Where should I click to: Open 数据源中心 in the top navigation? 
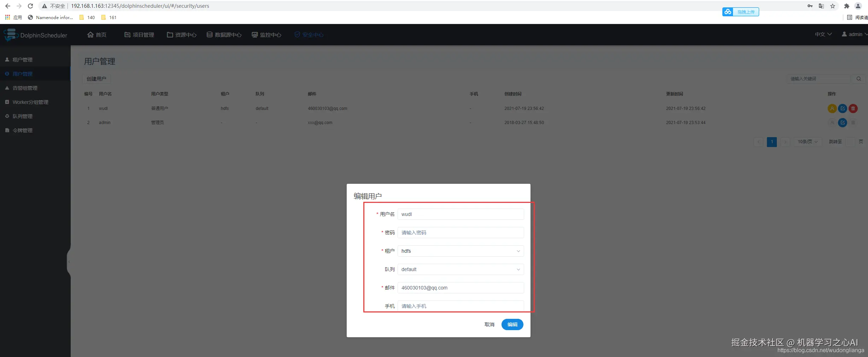224,35
